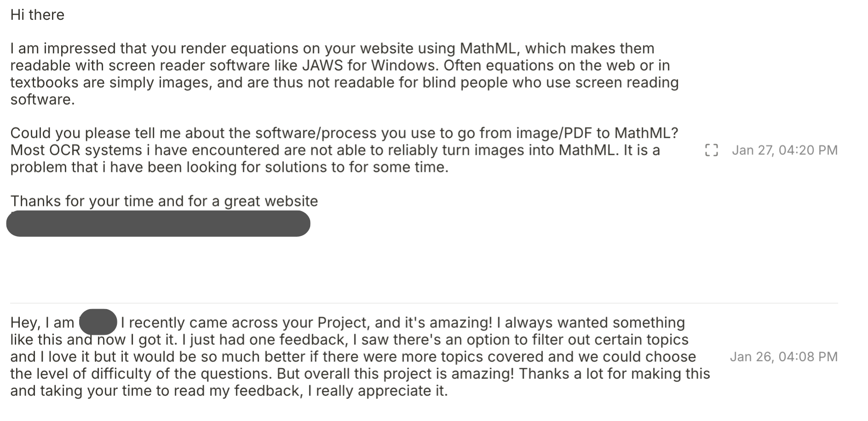
Task: Click the redacted name after "Hey, I am"
Action: (98, 322)
